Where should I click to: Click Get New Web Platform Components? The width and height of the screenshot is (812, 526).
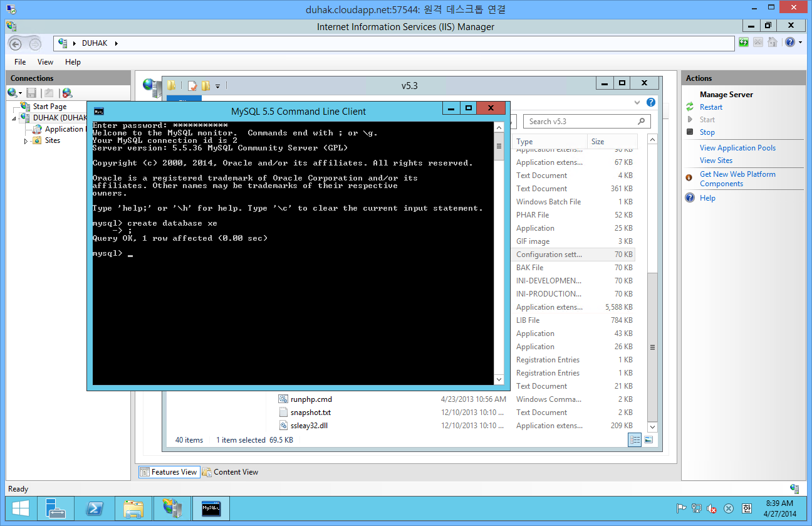(x=737, y=179)
